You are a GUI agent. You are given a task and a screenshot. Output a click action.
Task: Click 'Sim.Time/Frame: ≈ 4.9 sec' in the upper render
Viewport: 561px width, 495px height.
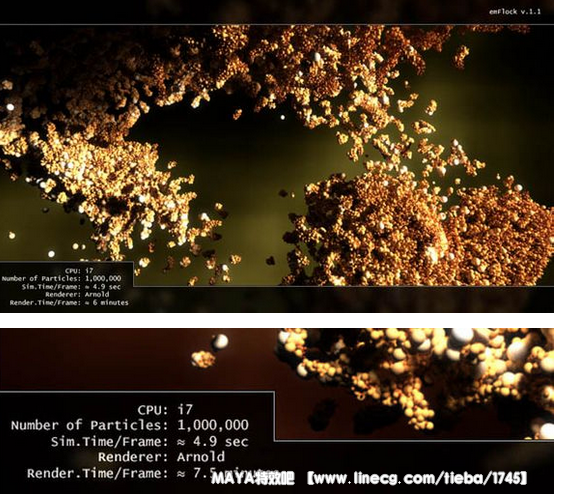(x=71, y=287)
